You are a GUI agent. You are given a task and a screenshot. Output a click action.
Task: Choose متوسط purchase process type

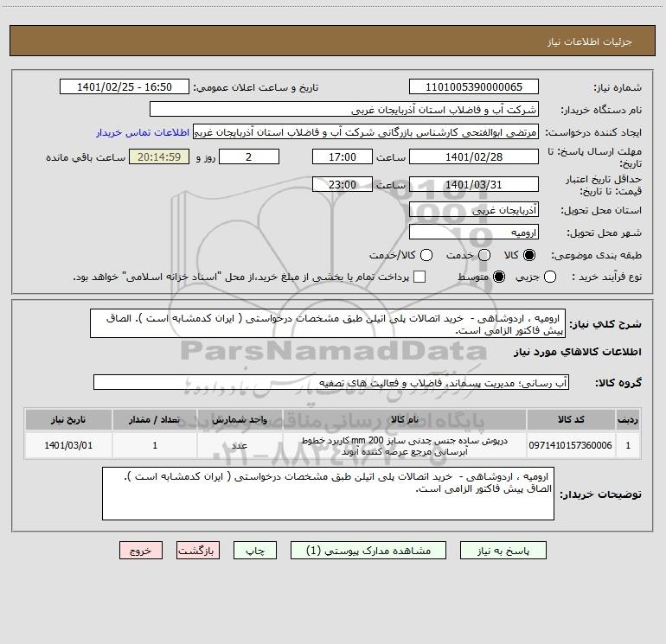pyautogui.click(x=499, y=277)
